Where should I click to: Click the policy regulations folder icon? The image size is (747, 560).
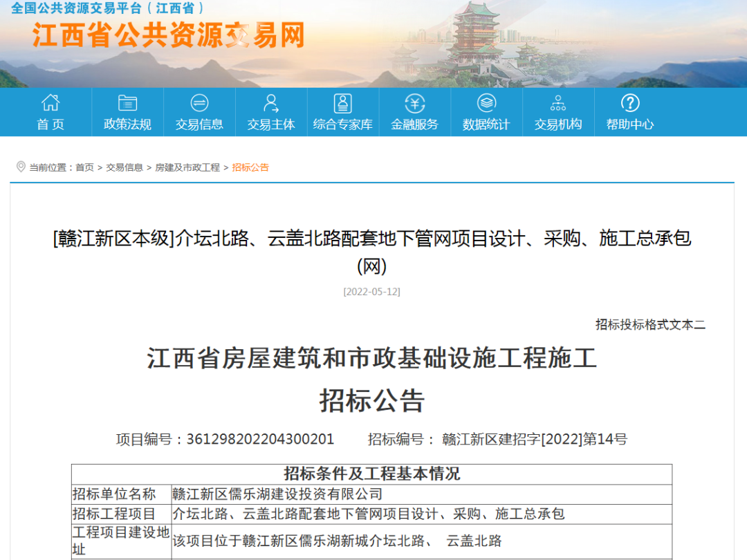127,103
